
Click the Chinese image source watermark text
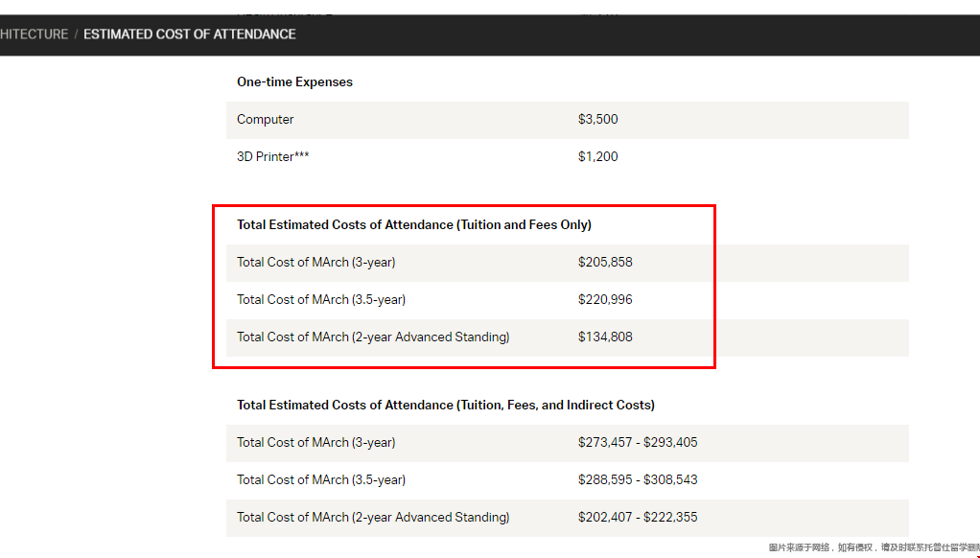(x=873, y=548)
